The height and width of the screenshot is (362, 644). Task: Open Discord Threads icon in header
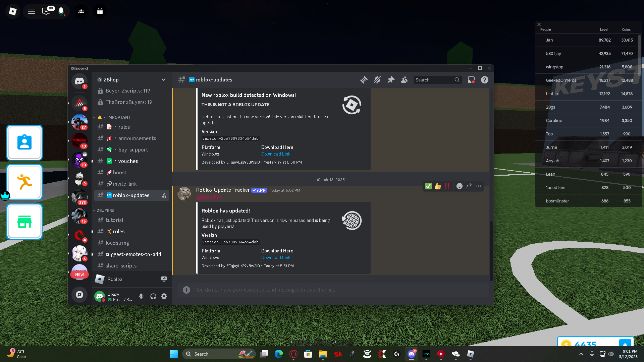(364, 80)
